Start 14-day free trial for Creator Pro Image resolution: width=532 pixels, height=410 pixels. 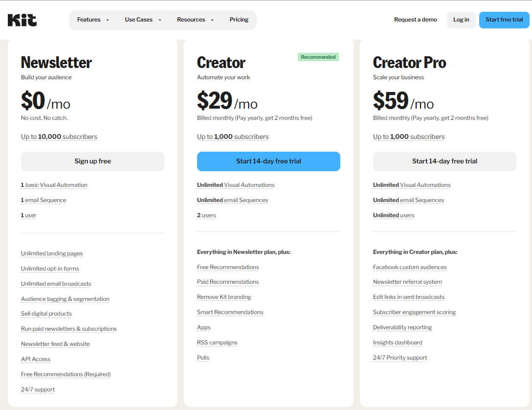coord(444,161)
